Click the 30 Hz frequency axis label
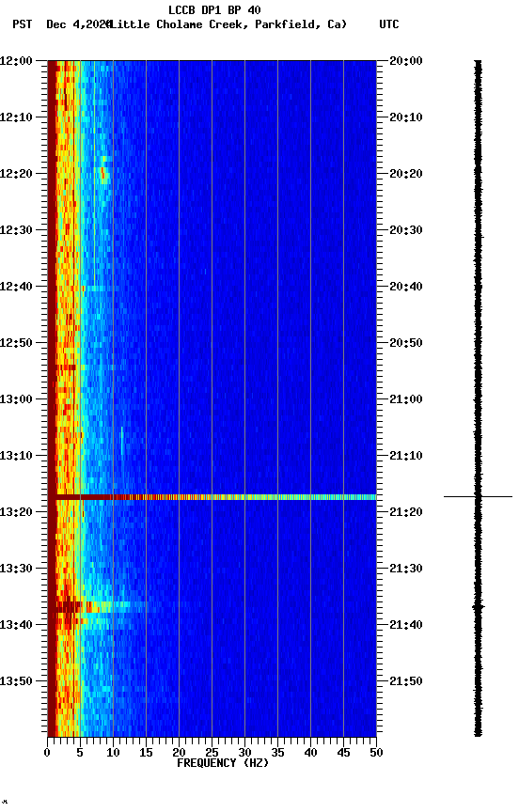This screenshot has height=812, width=519. coord(244,753)
